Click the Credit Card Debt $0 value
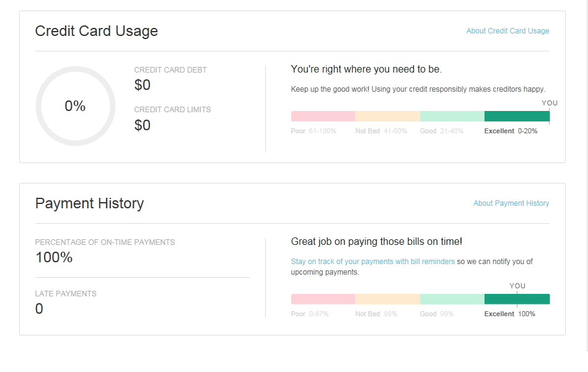Screen dimensions: 588x372 (x=143, y=85)
